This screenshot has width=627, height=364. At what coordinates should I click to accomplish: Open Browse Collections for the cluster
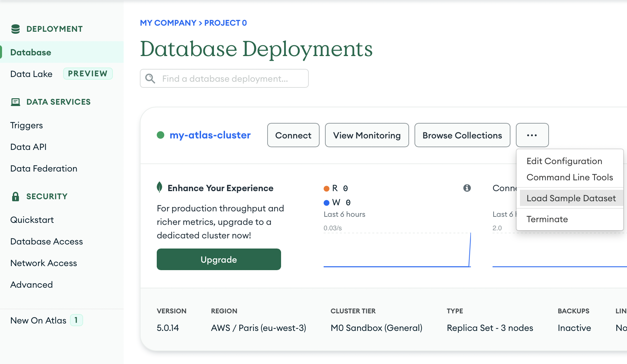(x=462, y=135)
